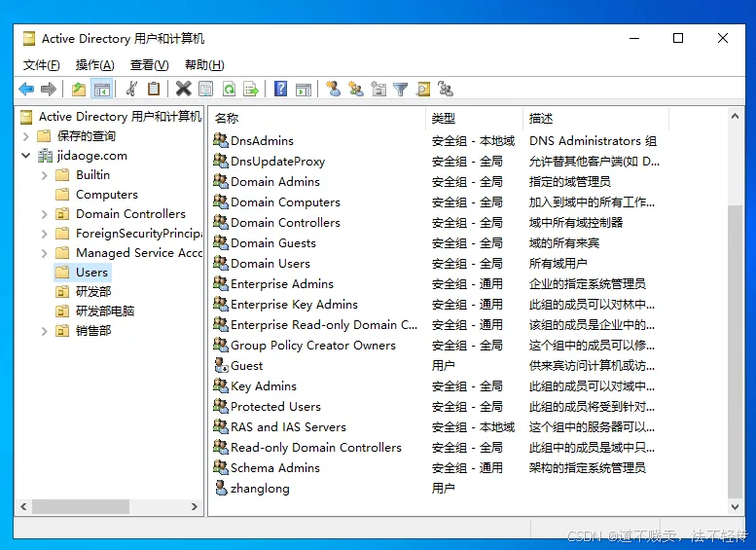Expand the Builtin container

click(x=45, y=175)
